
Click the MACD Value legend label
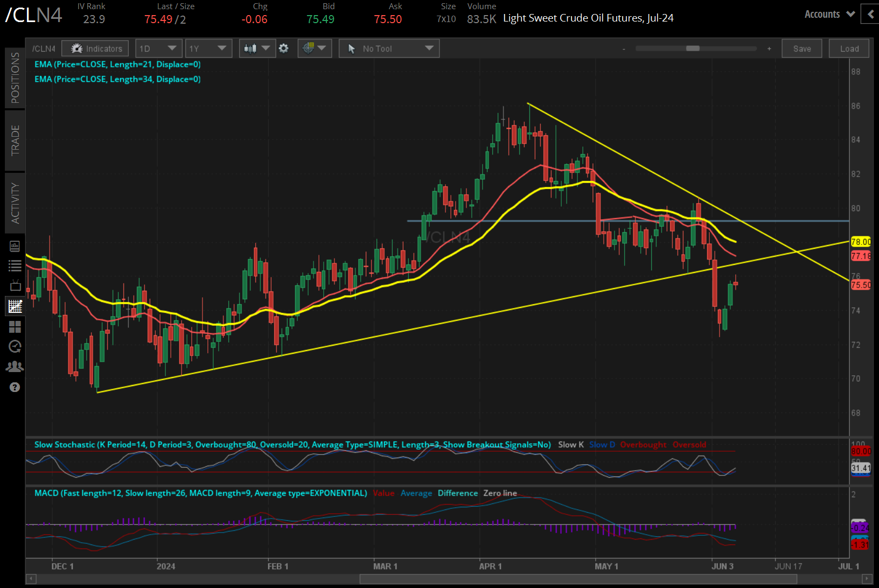(383, 493)
